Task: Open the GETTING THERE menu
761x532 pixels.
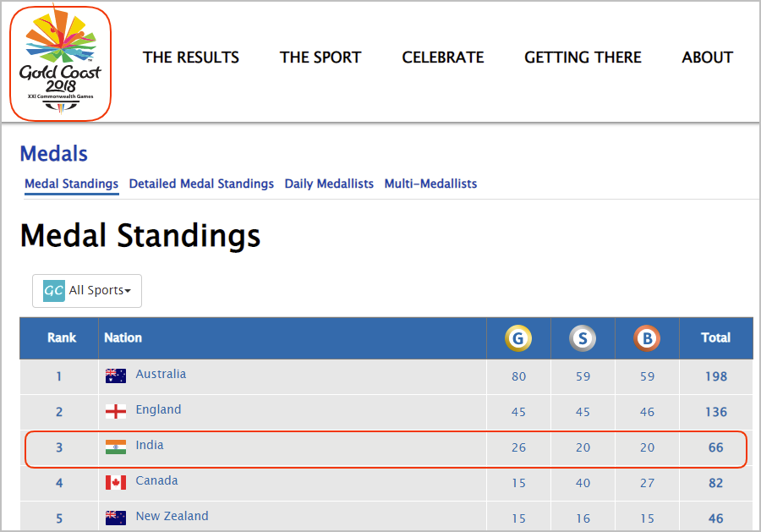Action: coord(583,58)
